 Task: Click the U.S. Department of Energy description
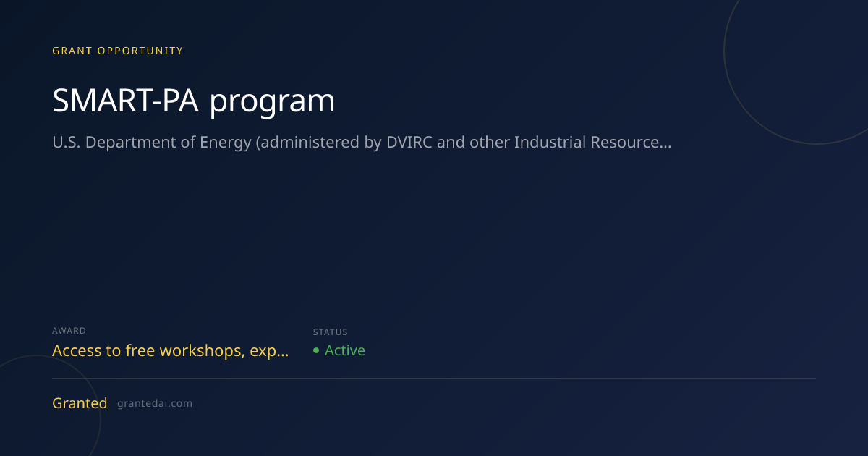(362, 143)
